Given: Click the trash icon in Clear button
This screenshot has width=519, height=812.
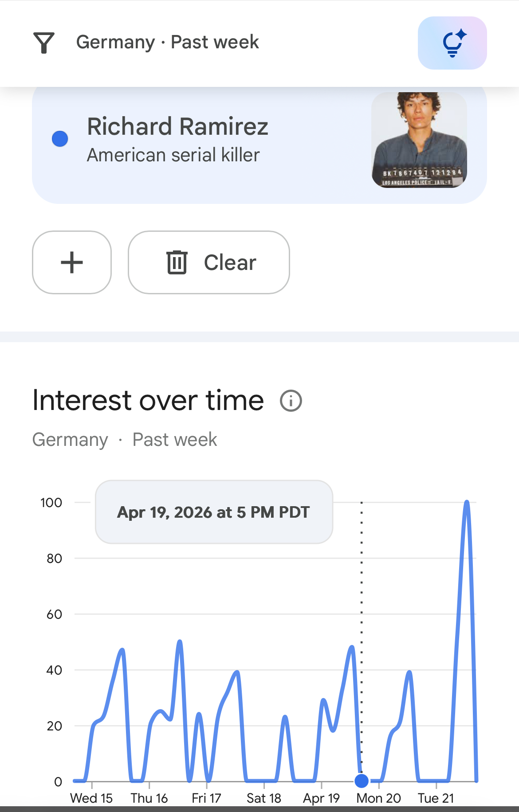Looking at the screenshot, I should [x=177, y=262].
